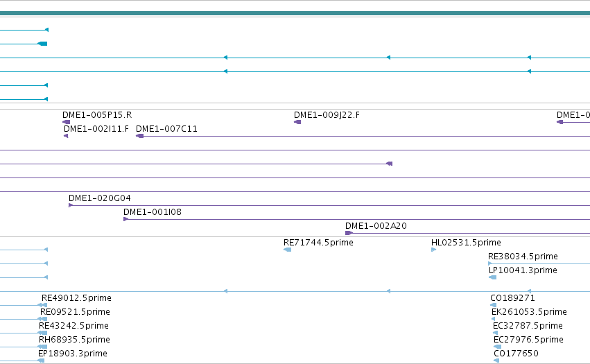Click the arrow glyph starting RE38034.5prime feature
Viewport: 590px width, 364px height.
(x=490, y=263)
